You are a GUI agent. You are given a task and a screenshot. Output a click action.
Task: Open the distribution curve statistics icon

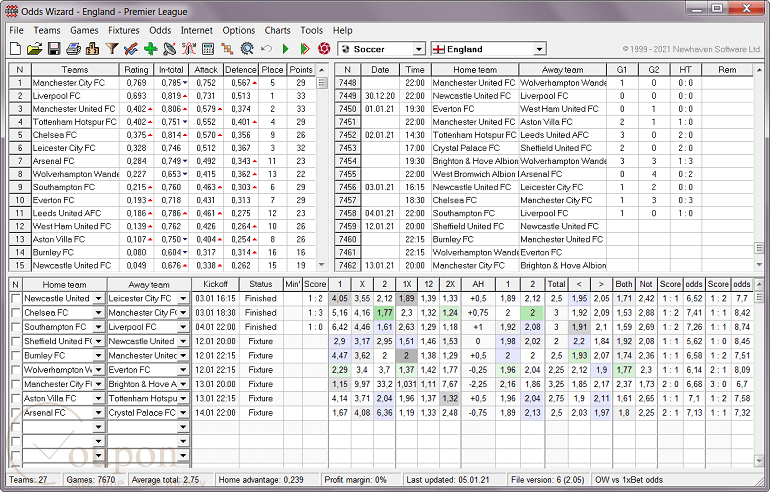(x=189, y=49)
